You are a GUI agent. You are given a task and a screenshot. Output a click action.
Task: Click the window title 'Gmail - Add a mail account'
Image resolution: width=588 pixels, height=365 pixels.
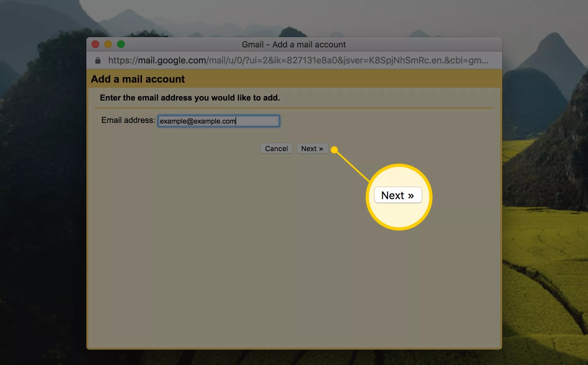click(x=294, y=45)
